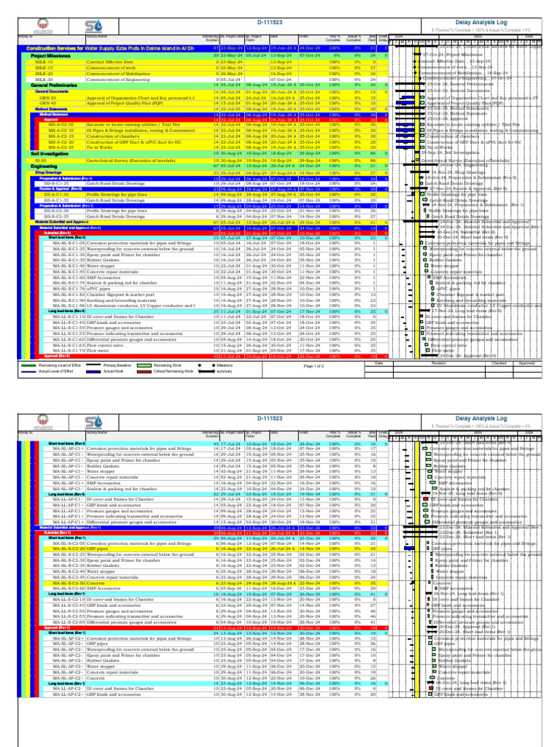Click activity ID MS-A-C2-15

click(x=61, y=136)
